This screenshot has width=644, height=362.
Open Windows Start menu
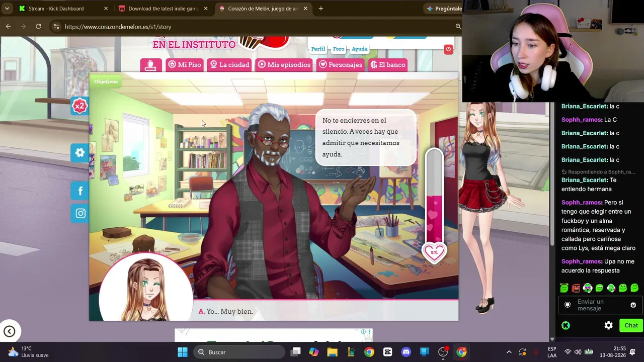pos(182,352)
